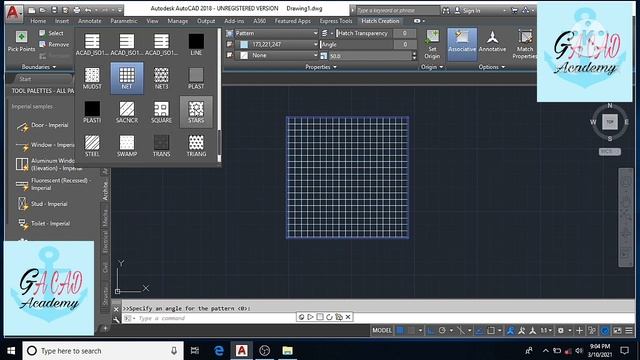Open the hatch type Pattern dropdown
Image resolution: width=640 pixels, height=360 pixels.
pos(276,33)
